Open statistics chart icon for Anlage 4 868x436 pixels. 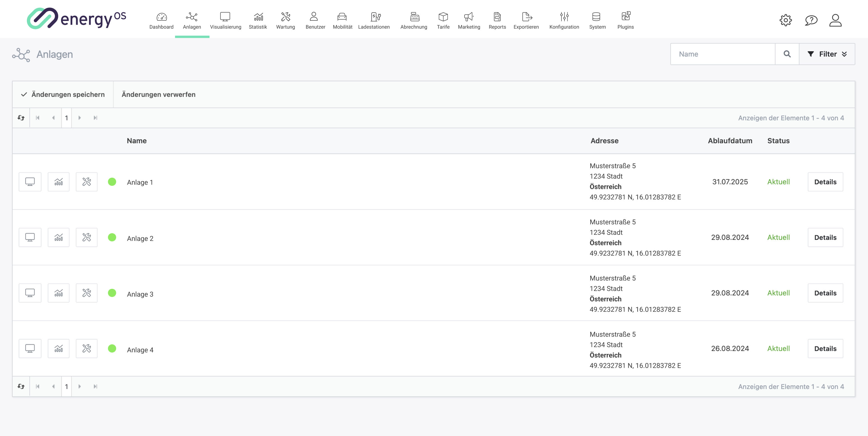pyautogui.click(x=59, y=348)
